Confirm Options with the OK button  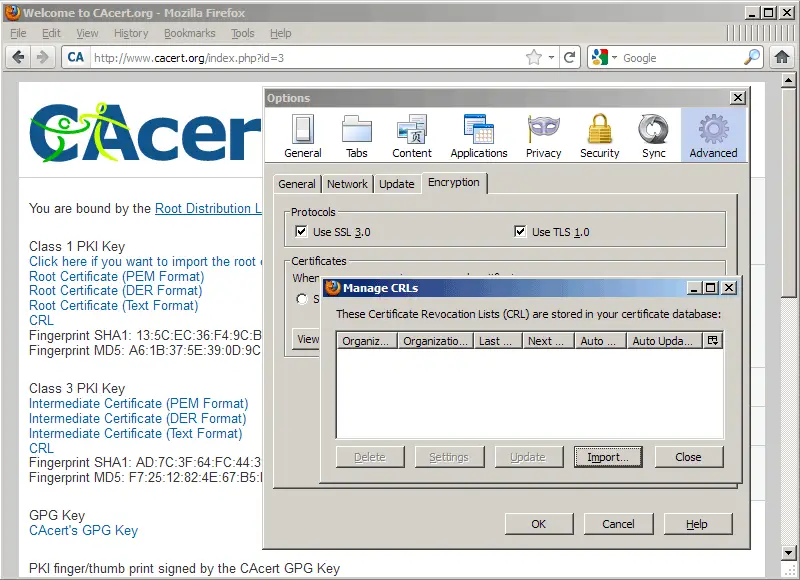(539, 524)
